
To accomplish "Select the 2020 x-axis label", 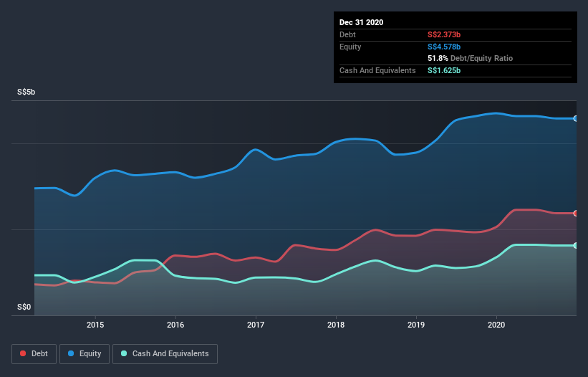I will click(x=496, y=325).
